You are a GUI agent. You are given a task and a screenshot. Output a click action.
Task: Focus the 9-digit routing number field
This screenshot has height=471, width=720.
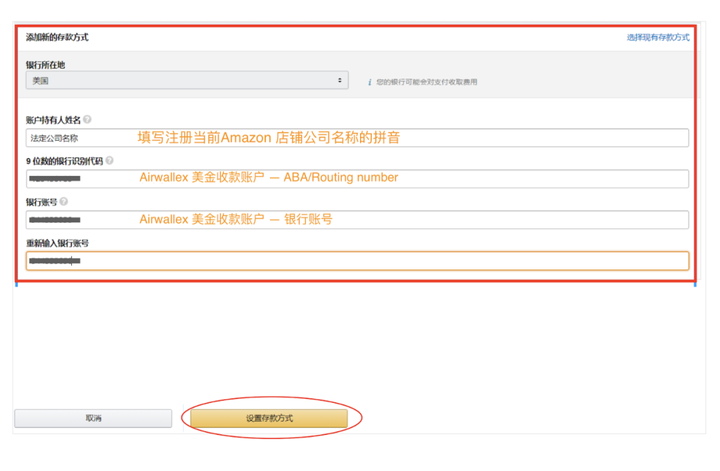click(357, 179)
